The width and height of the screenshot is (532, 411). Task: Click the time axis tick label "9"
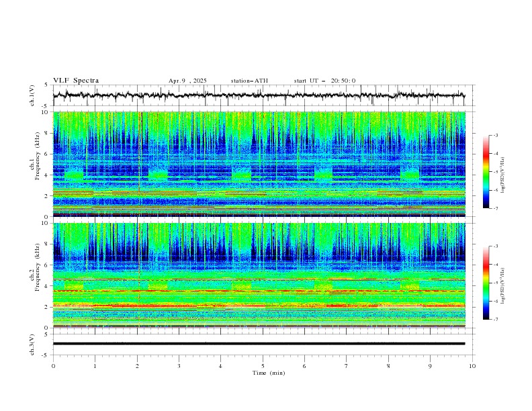[x=430, y=366]
